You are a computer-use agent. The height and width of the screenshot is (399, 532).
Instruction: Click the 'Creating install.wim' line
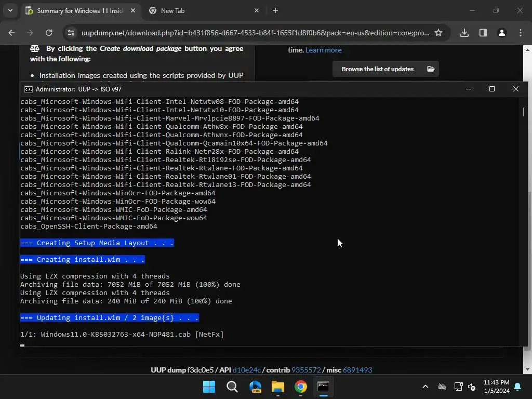[83, 260]
